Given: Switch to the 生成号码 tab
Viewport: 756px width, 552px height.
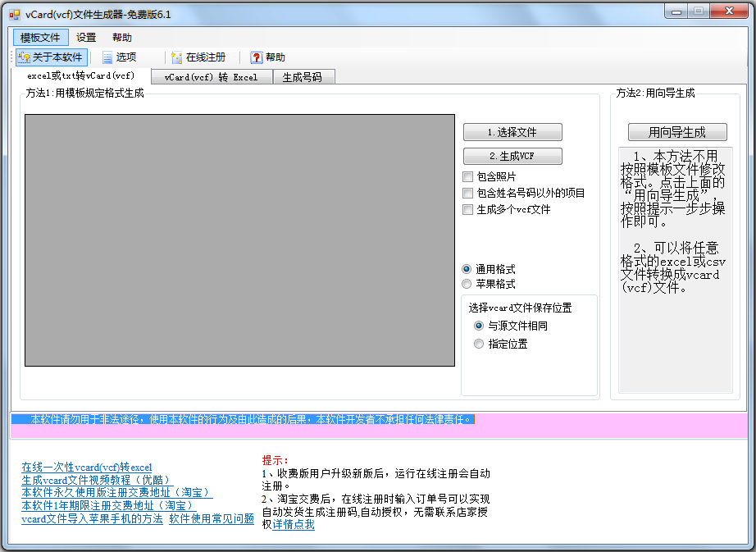Looking at the screenshot, I should pyautogui.click(x=303, y=77).
